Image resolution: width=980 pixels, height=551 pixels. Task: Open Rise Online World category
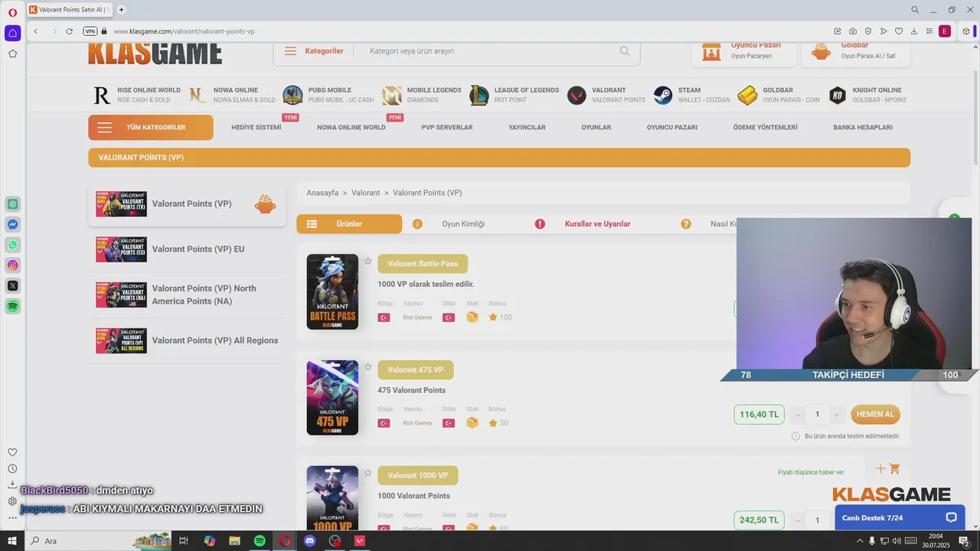[x=137, y=95]
